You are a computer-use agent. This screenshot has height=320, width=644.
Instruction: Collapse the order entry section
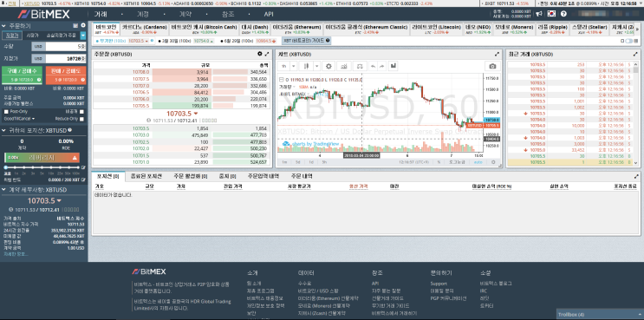(3, 25)
